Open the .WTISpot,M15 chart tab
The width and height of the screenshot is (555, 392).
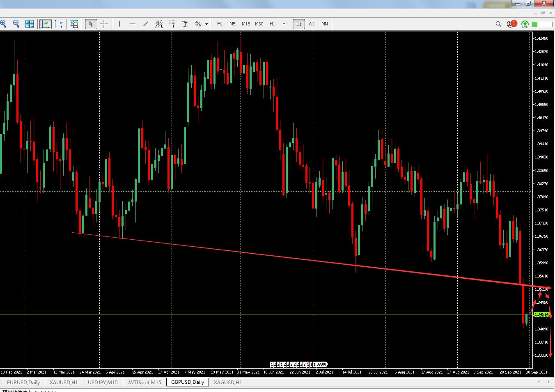coord(144,382)
